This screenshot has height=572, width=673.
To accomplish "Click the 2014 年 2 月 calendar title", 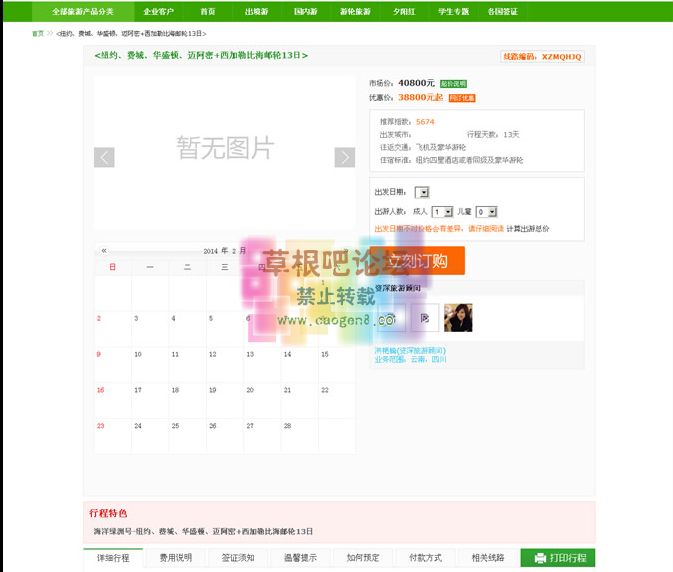I will pos(224,251).
